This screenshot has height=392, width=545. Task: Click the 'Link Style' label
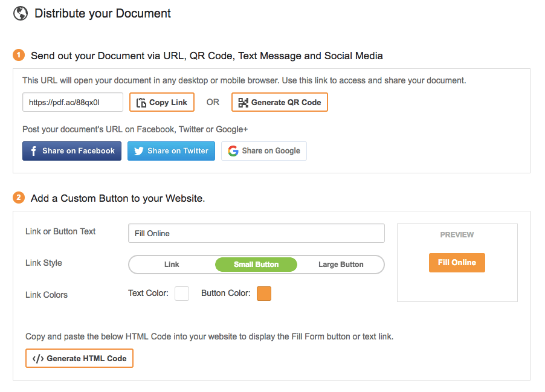(44, 263)
